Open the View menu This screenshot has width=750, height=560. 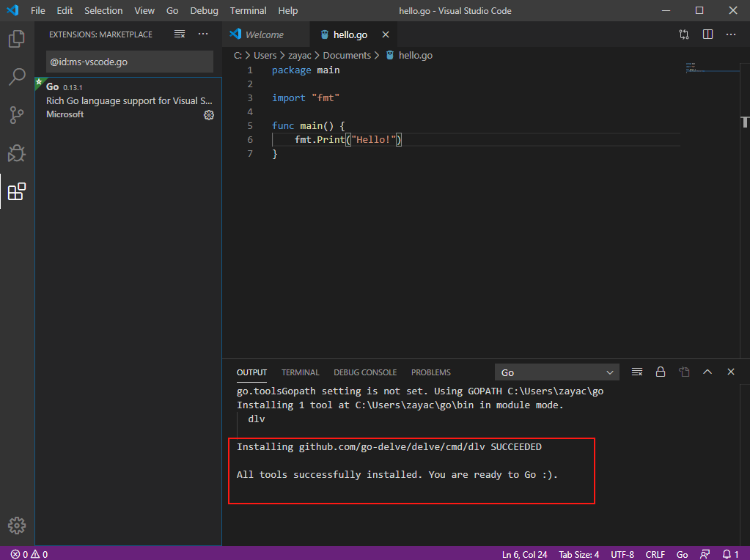pos(144,10)
